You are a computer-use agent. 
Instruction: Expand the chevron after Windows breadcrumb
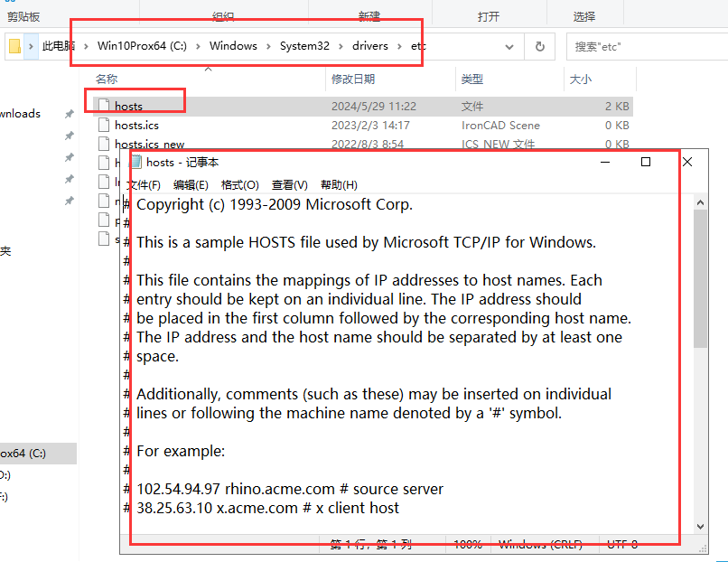click(268, 46)
